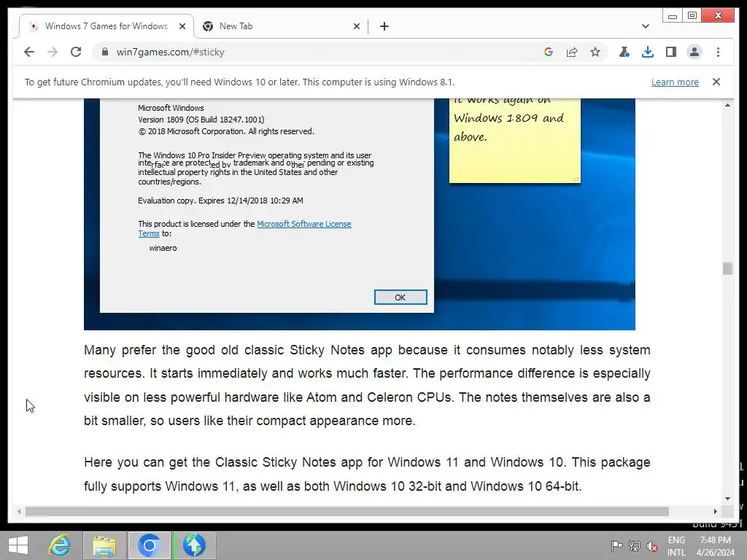Viewport: 747px width, 560px height.
Task: Open Chrome Labs flask icon
Action: click(x=624, y=52)
